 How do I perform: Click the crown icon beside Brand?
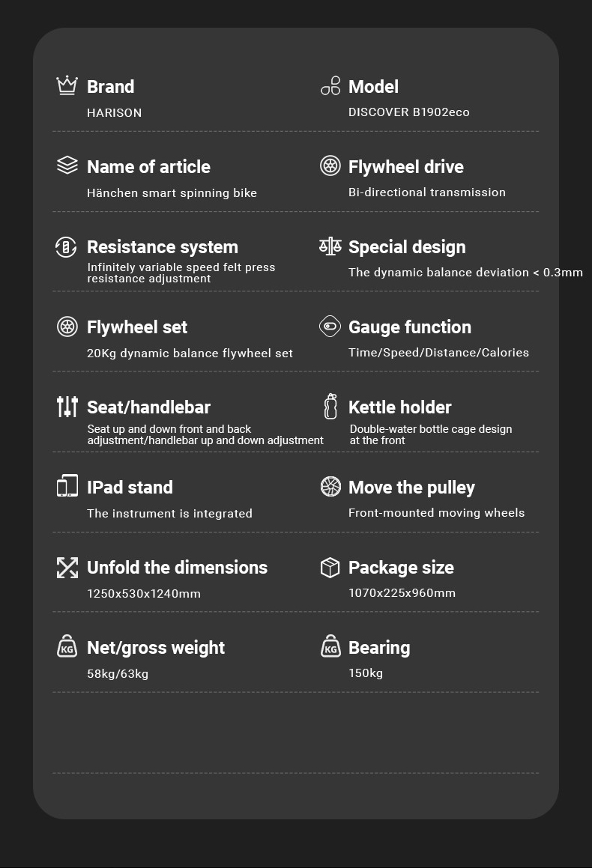click(67, 86)
